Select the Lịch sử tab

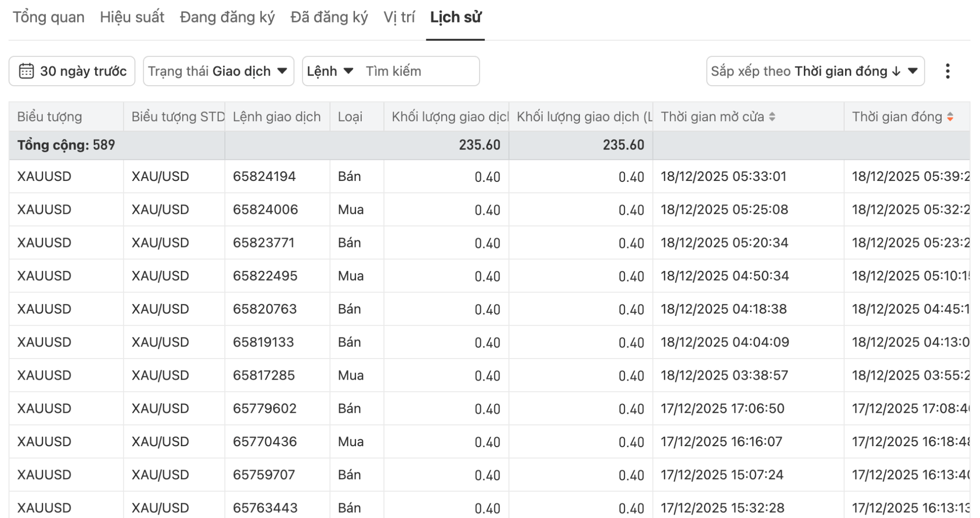(x=456, y=17)
